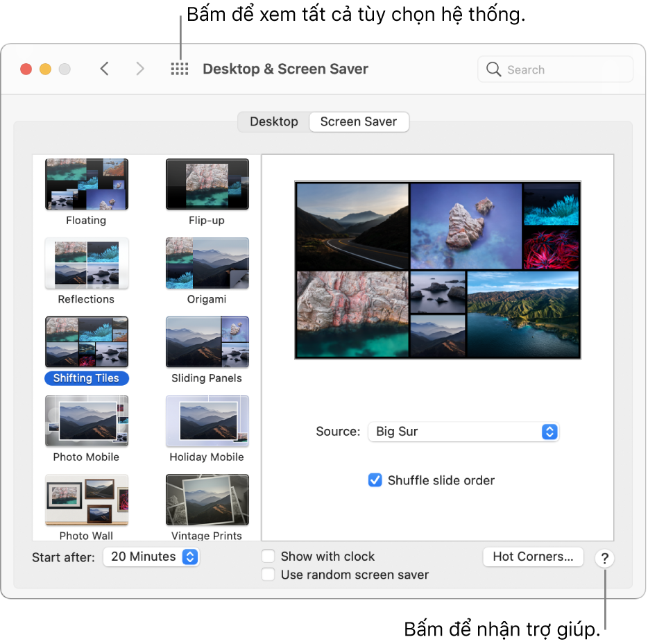Close the window with the red button
Viewport: 648px width, 644px height.
coord(26,69)
